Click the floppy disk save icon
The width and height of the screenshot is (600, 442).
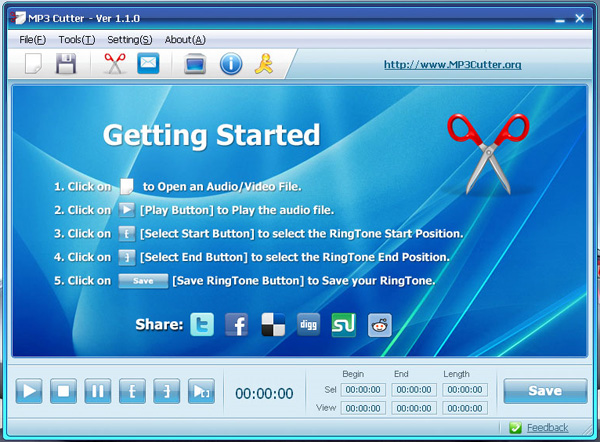(66, 63)
